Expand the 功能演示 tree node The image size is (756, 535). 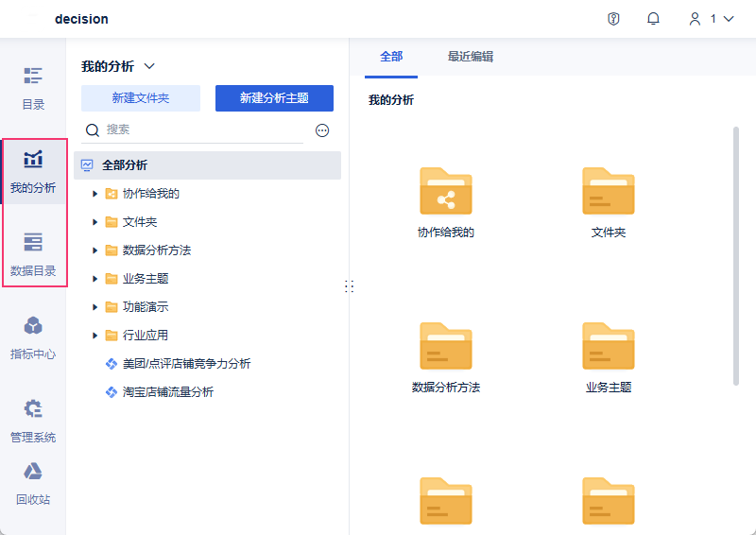pos(94,307)
